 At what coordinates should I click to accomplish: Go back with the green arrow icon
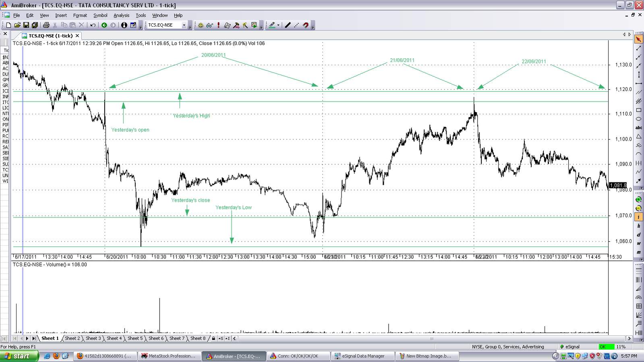104,25
